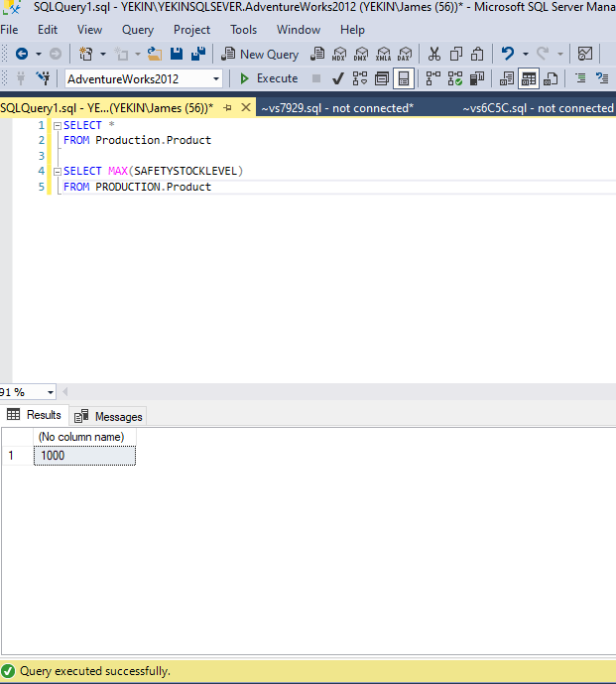Screen dimensions: 616x684
Task: Click SAFETYSTOCKLEVEL in the query
Action: (185, 171)
